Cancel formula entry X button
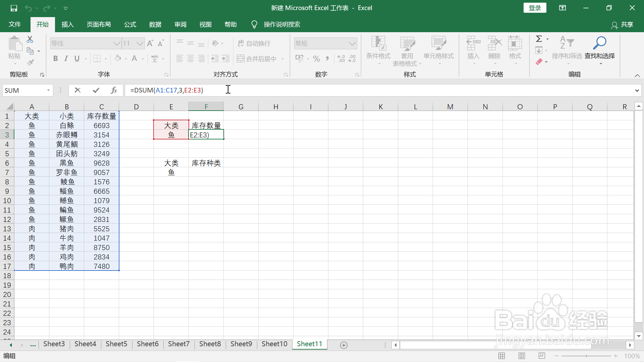 click(77, 90)
